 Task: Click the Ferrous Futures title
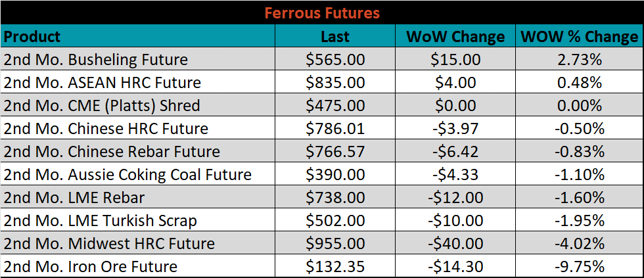pos(321,12)
